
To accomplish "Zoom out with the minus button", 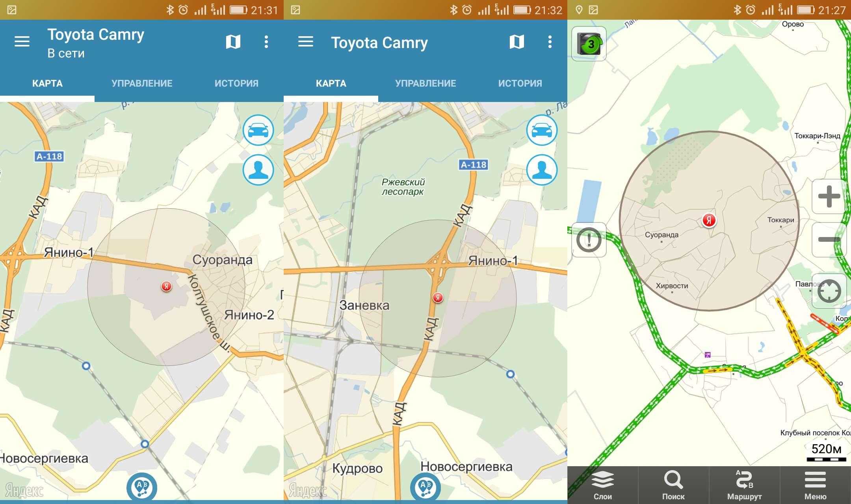I will (x=829, y=239).
